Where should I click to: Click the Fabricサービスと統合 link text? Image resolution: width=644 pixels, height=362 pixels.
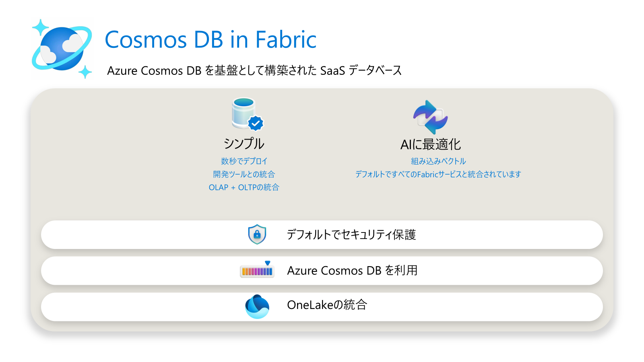[438, 174]
